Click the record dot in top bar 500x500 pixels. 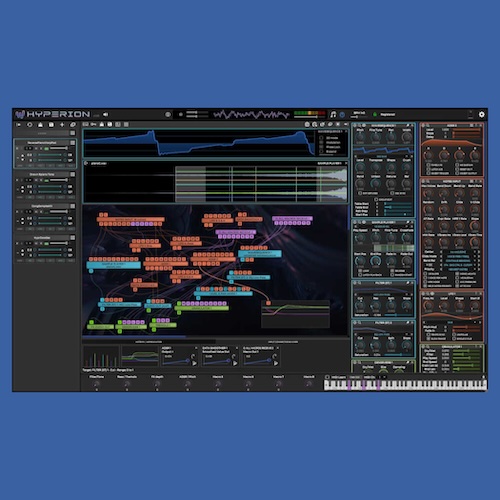(180, 114)
